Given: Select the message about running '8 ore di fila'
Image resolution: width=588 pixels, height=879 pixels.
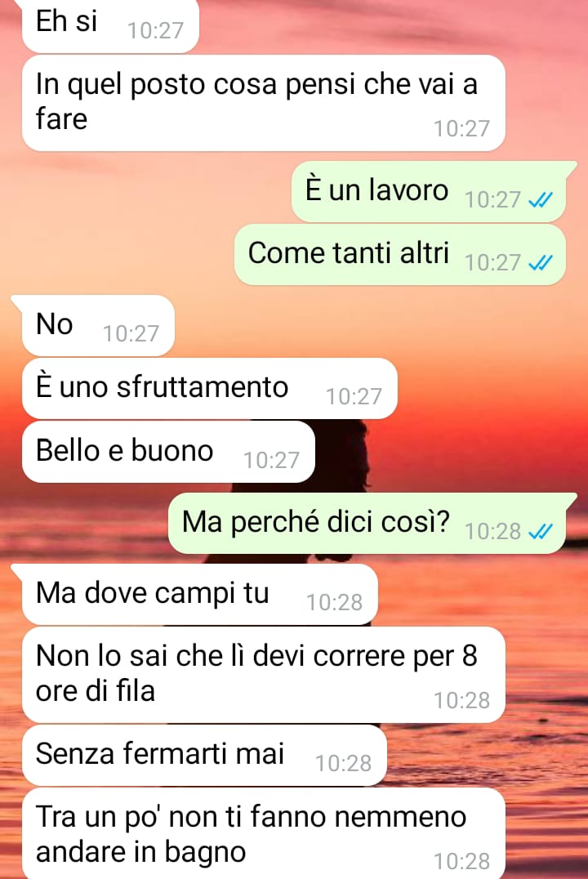Looking at the screenshot, I should pos(264,675).
